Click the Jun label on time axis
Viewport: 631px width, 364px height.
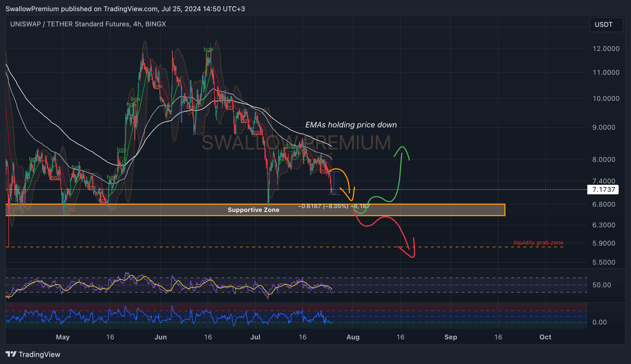(x=161, y=337)
